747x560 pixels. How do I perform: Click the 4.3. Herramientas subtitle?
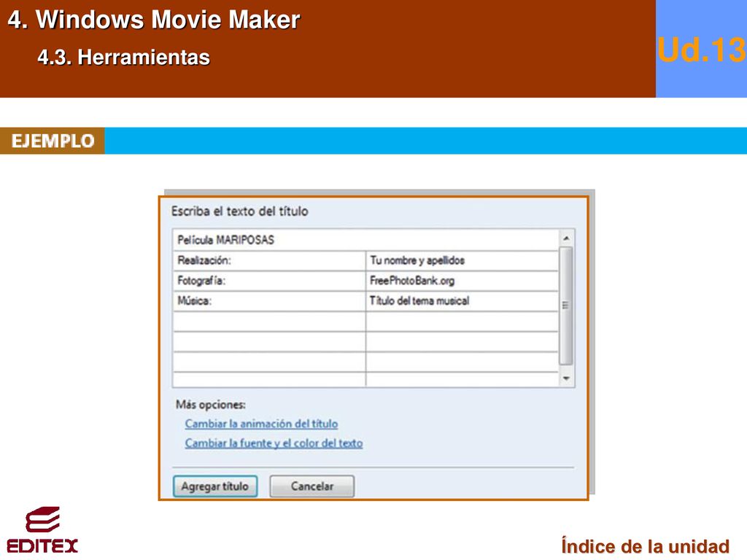pyautogui.click(x=124, y=57)
